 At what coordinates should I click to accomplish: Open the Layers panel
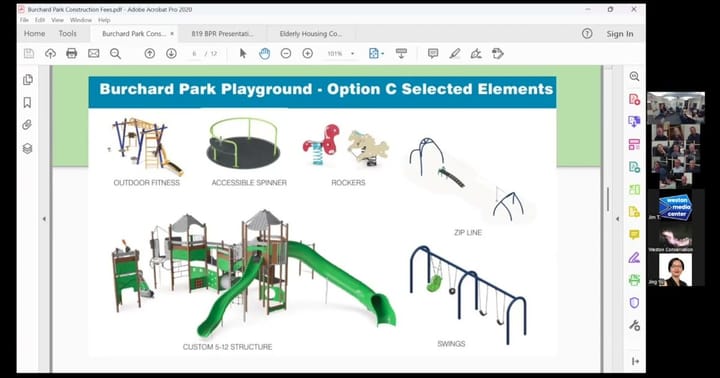(x=28, y=148)
